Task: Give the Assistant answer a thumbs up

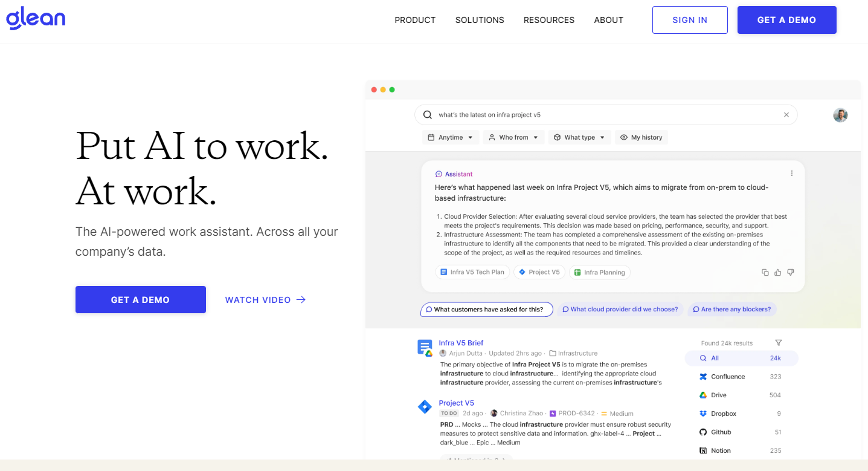Action: tap(778, 273)
